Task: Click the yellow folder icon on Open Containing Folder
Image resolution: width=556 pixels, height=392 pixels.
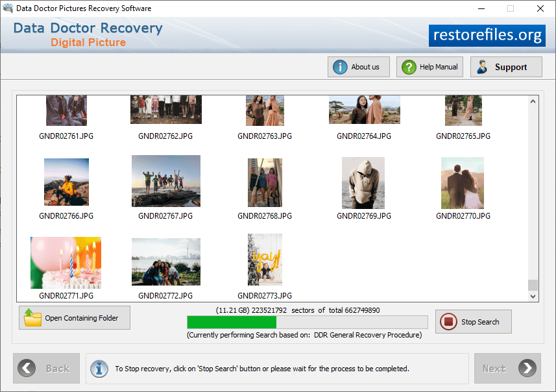Action: [32, 317]
